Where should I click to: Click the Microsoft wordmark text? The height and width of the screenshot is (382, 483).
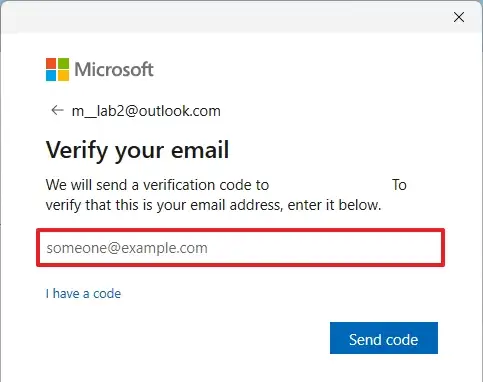[114, 69]
